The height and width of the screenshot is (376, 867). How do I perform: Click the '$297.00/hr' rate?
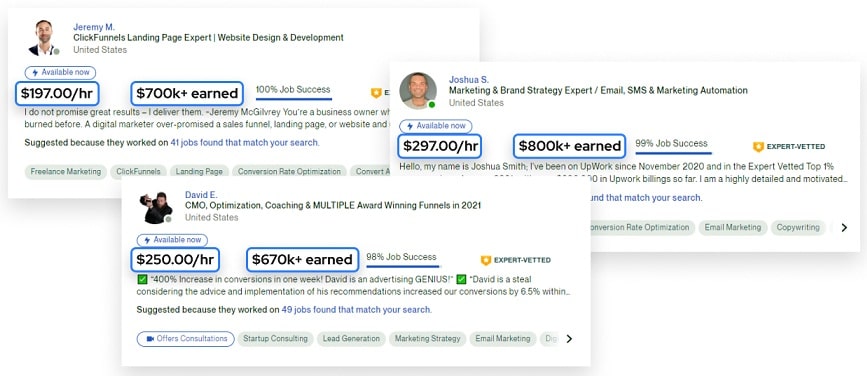click(x=440, y=146)
